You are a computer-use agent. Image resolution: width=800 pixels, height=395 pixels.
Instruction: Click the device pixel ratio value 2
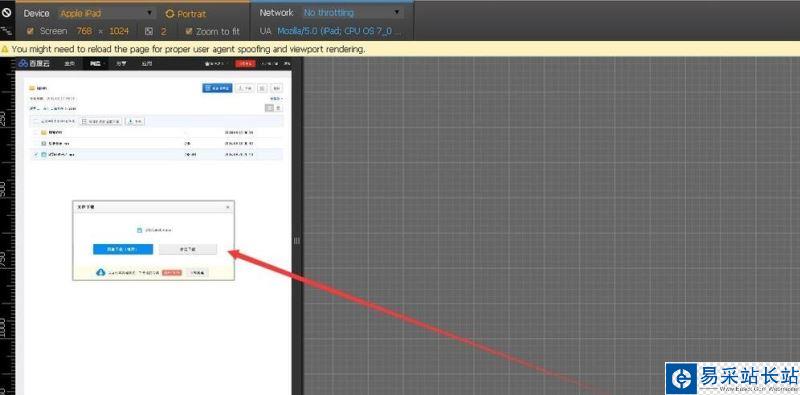164,31
